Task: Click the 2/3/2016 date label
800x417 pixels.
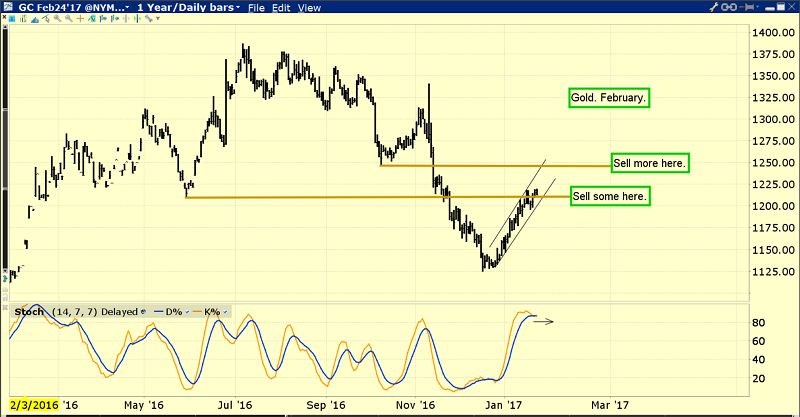Action: click(32, 405)
